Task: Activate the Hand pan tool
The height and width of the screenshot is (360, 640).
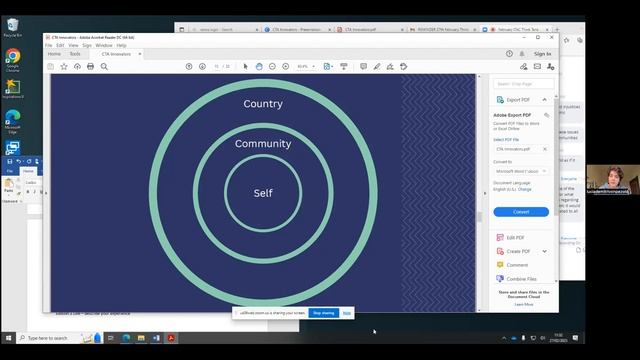Action: coord(259,67)
